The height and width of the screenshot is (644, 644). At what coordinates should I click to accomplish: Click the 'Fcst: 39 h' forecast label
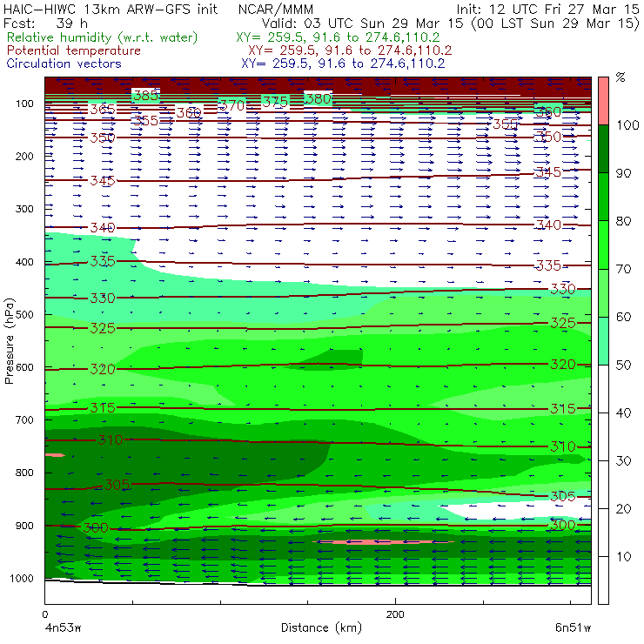coord(45,23)
